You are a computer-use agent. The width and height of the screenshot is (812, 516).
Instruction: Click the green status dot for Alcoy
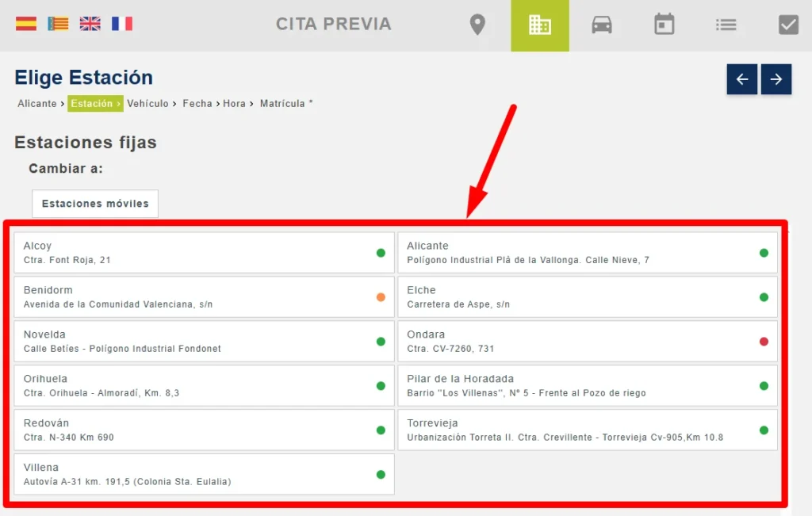(381, 253)
